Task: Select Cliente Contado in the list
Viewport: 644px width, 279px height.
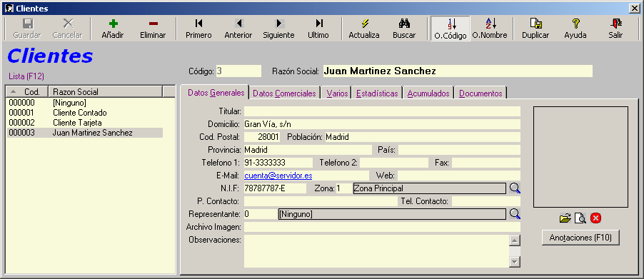Action: point(85,113)
